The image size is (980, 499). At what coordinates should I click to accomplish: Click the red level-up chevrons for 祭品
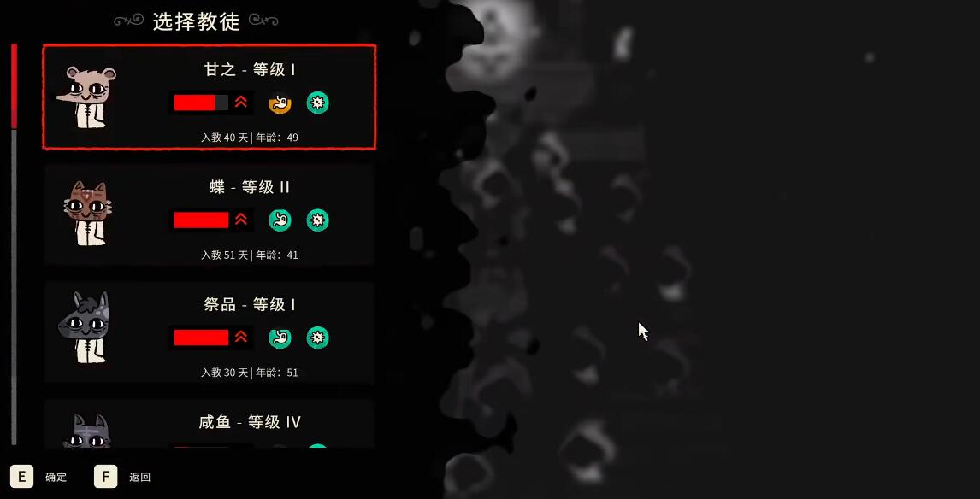[241, 338]
